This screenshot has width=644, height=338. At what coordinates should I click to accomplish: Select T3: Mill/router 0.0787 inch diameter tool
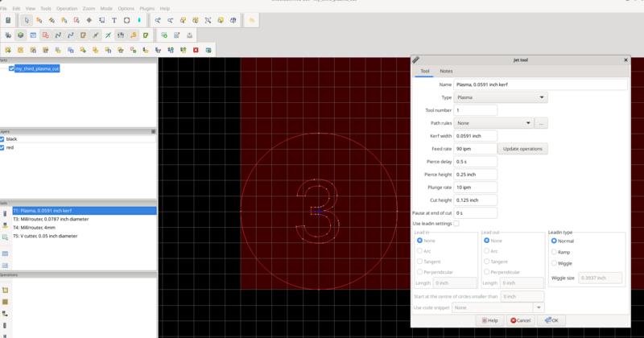click(x=85, y=220)
